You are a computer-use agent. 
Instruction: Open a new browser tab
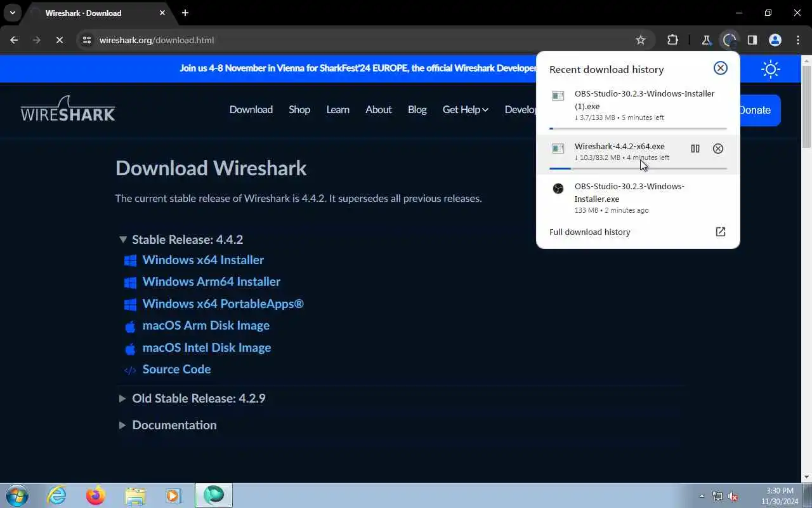point(185,13)
